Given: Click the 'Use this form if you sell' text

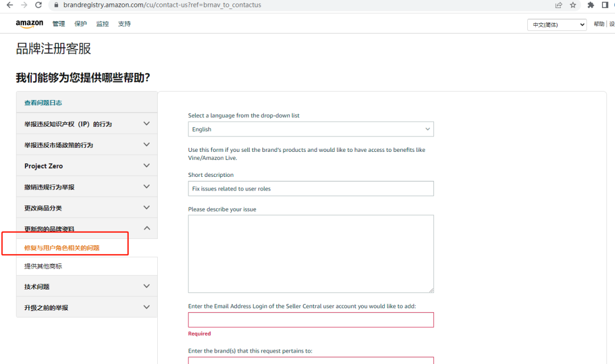Looking at the screenshot, I should (307, 154).
